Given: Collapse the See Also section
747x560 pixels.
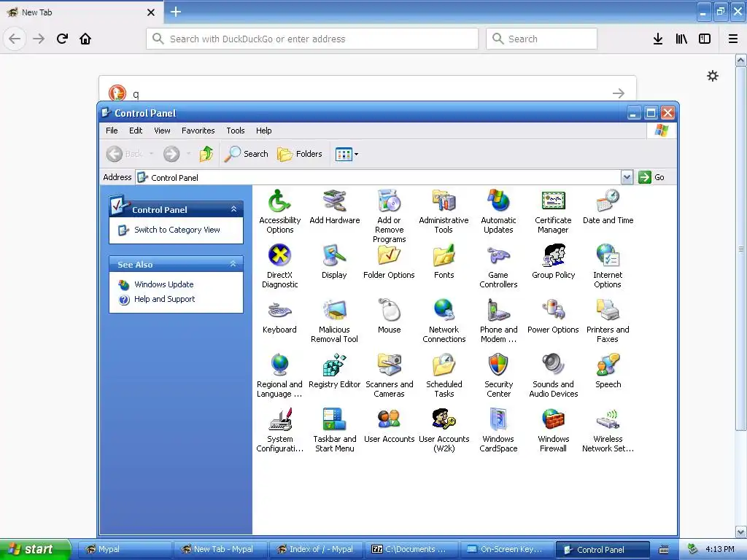Looking at the screenshot, I should pos(233,264).
